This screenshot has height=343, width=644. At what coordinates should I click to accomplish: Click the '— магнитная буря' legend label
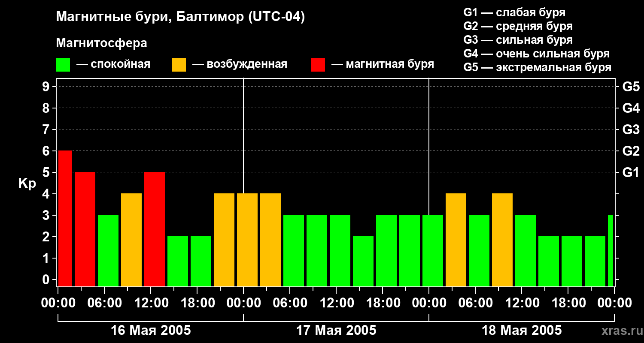click(x=383, y=64)
